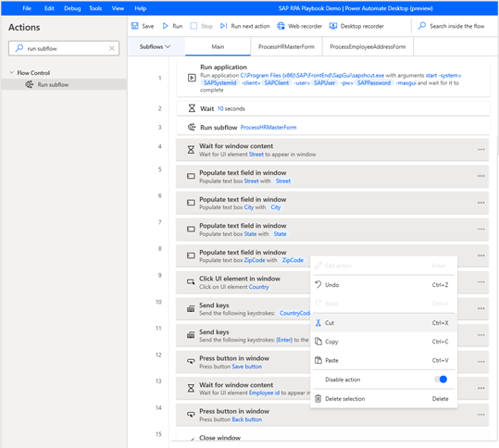Open more options for Street populate step
Screen dimensions: 499x448
[480, 176]
